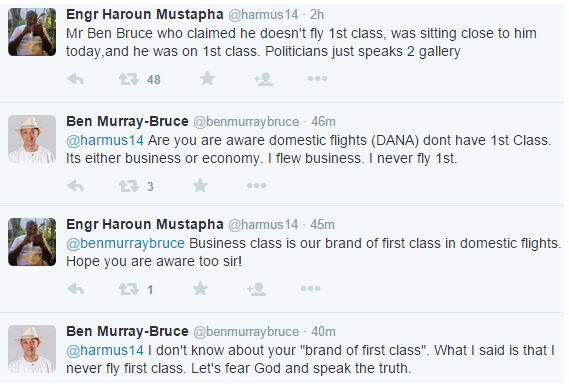Open @harmus14 mention in the 40m tweet
The width and height of the screenshot is (569, 389).
105,350
